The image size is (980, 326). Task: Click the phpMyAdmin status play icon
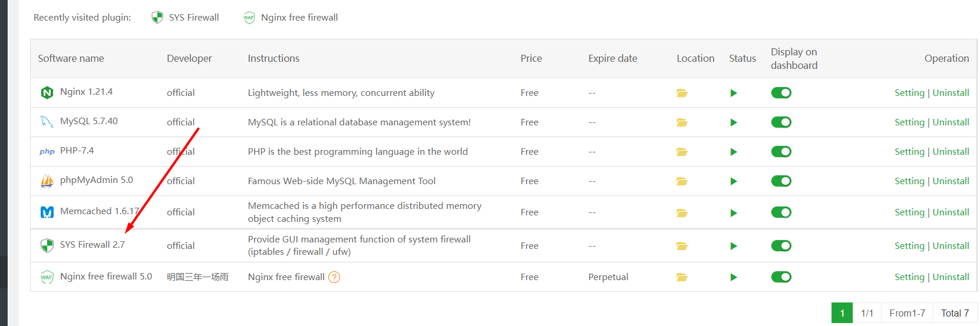(x=734, y=181)
